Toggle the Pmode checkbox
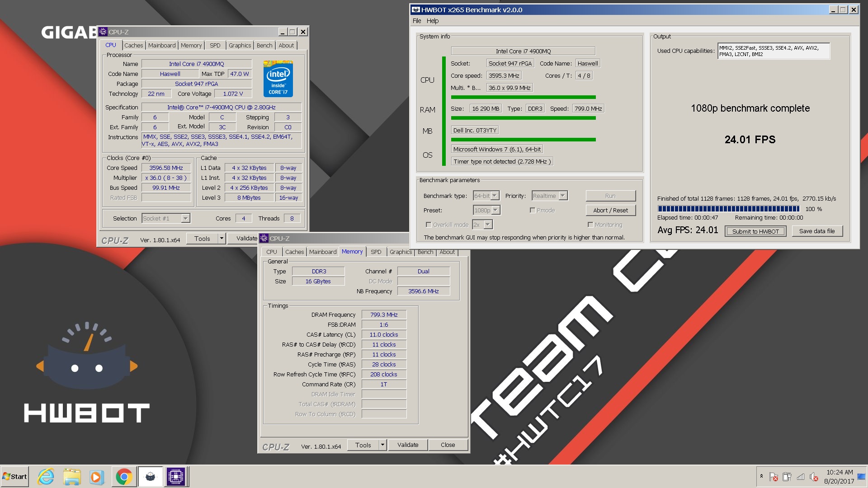Screen dimensions: 868x488 coord(533,210)
